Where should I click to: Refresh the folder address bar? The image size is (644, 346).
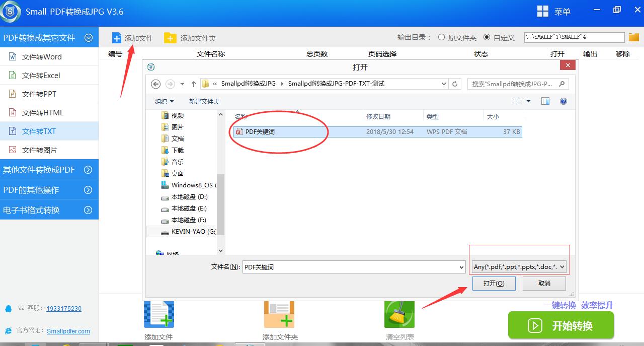(455, 84)
